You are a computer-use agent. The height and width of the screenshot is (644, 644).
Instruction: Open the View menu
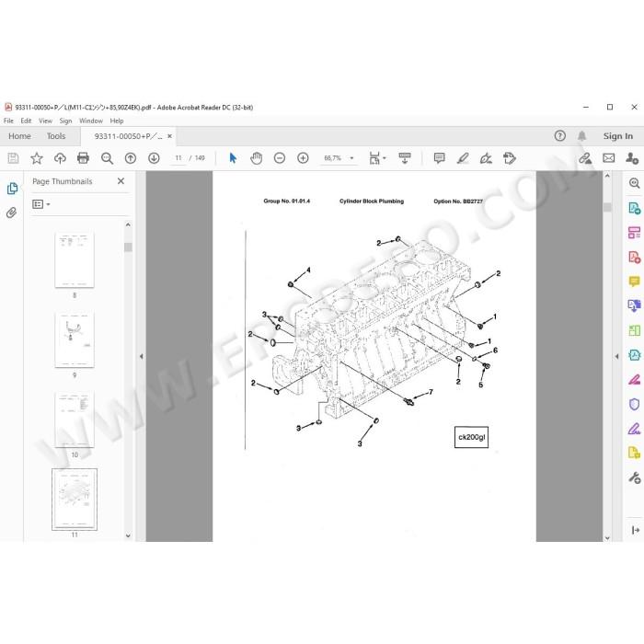tap(45, 121)
